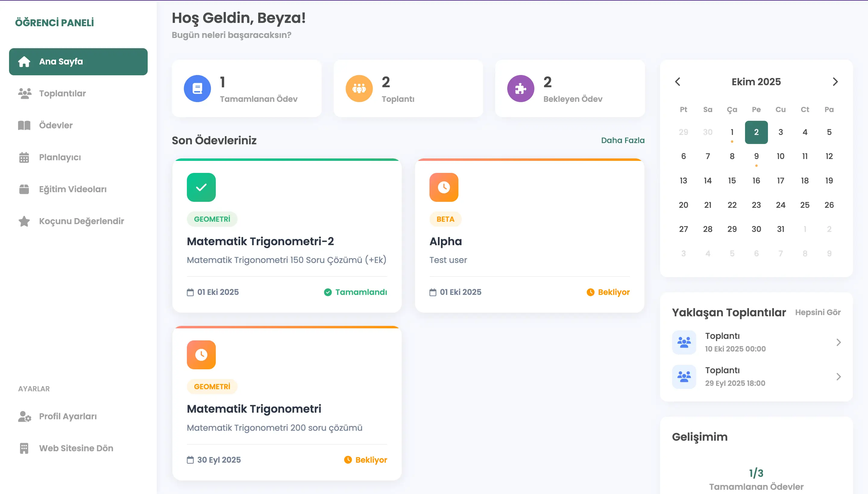Click the Daha Fazla link
The width and height of the screenshot is (868, 494).
pyautogui.click(x=622, y=140)
